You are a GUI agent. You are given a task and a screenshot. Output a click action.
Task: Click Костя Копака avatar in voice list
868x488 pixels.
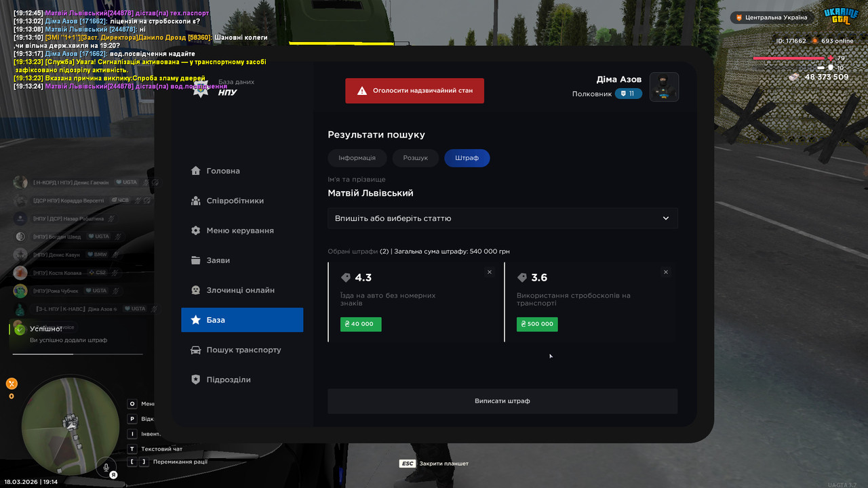point(20,272)
